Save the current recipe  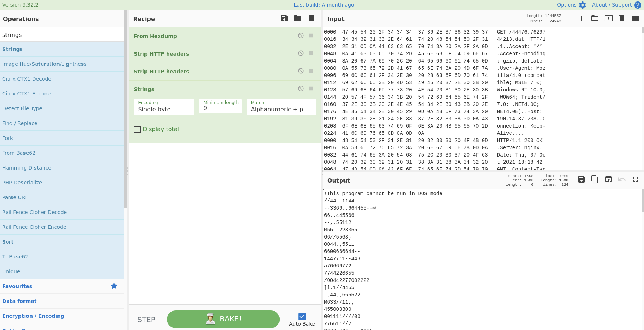[x=284, y=18]
